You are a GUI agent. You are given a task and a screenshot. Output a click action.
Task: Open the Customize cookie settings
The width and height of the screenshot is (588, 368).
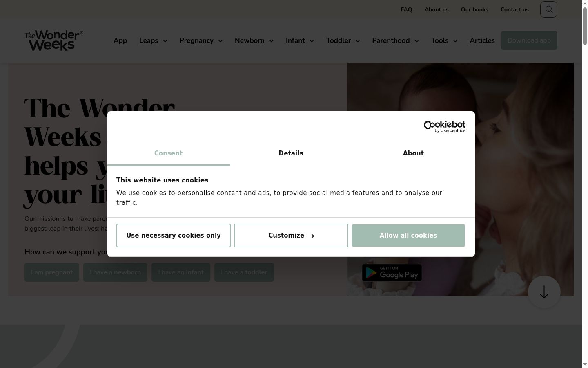click(x=291, y=236)
